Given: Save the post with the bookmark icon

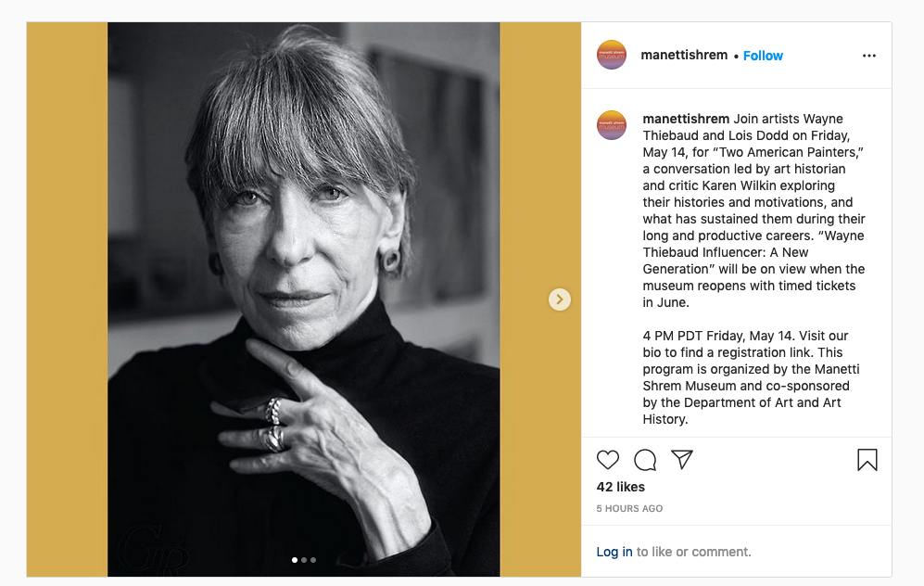Looking at the screenshot, I should click(867, 460).
